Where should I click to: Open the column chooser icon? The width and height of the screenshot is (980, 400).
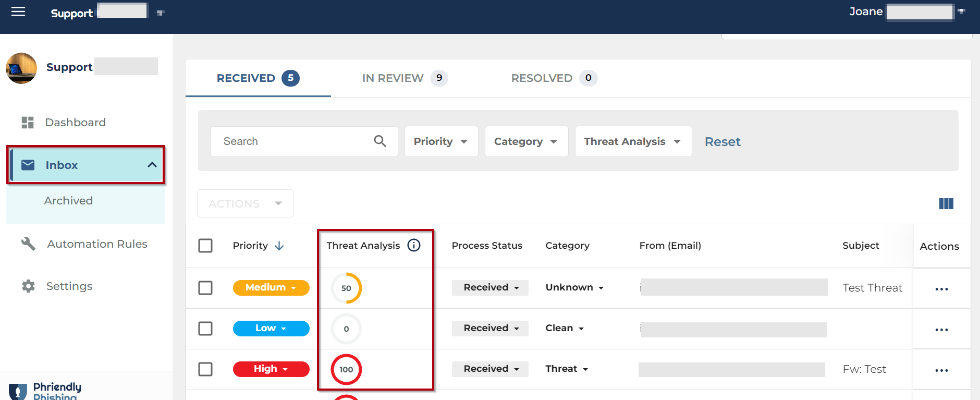(946, 203)
